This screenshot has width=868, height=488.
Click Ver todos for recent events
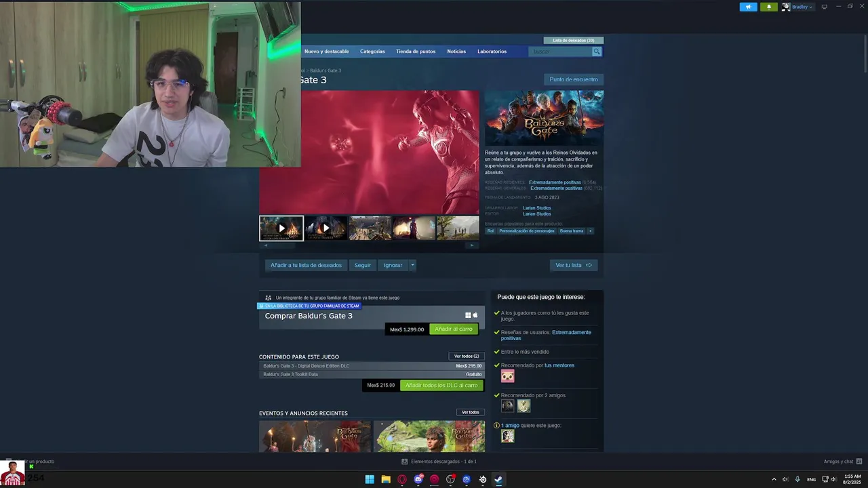coord(470,412)
